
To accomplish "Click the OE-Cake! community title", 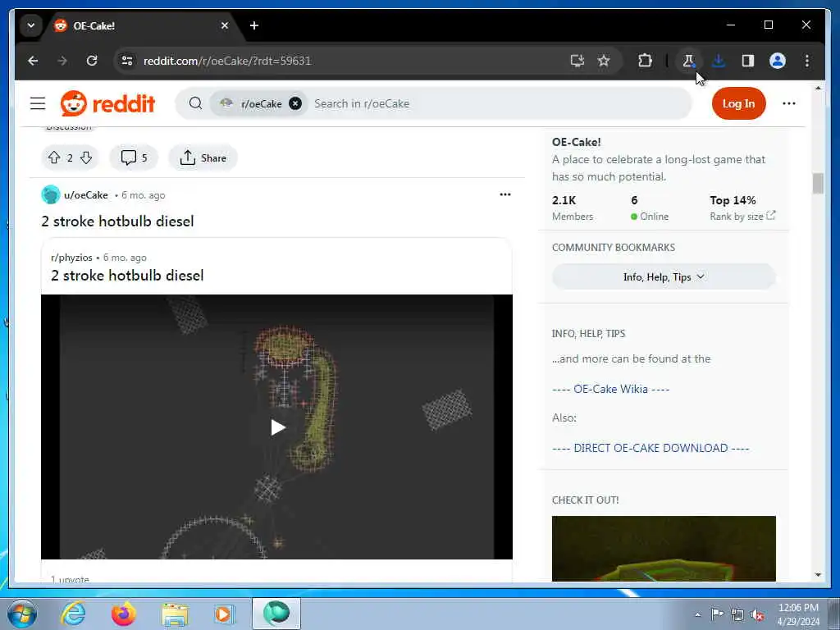I will [577, 142].
